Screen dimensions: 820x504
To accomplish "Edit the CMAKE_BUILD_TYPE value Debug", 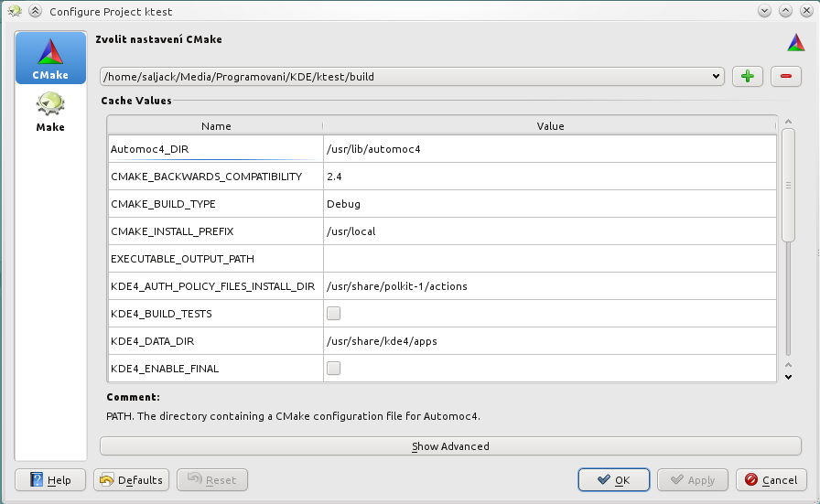I will tap(550, 204).
